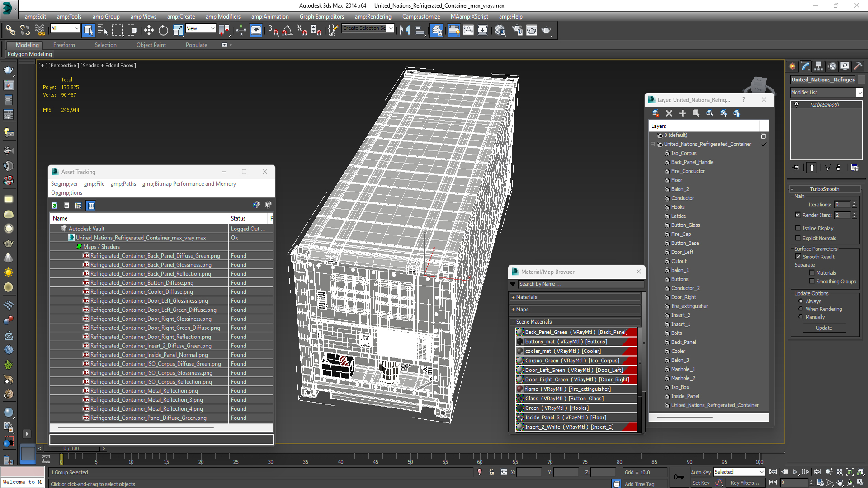Screen dimensions: 868x488
Task: Enable Separate by Materials checkbox
Action: point(812,273)
